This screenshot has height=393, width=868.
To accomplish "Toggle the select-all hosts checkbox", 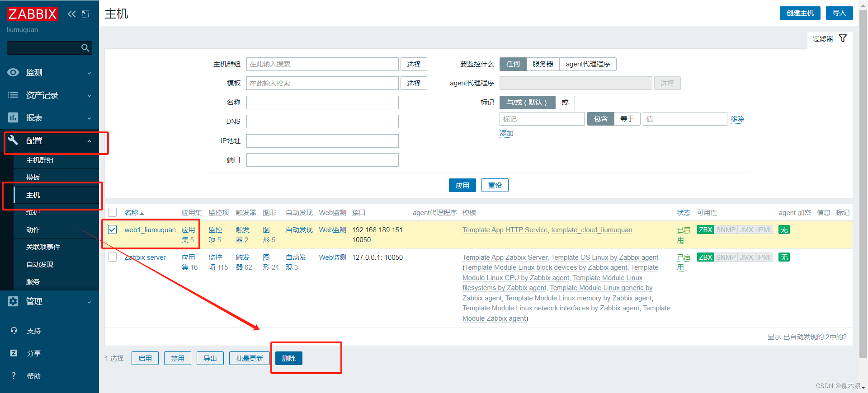I will pos(113,212).
